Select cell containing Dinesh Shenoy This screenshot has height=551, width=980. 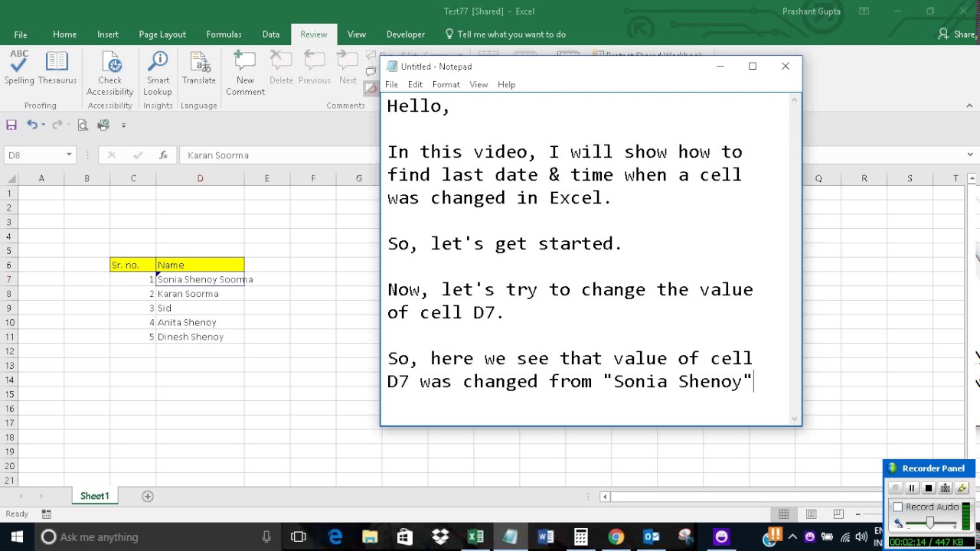click(x=200, y=337)
